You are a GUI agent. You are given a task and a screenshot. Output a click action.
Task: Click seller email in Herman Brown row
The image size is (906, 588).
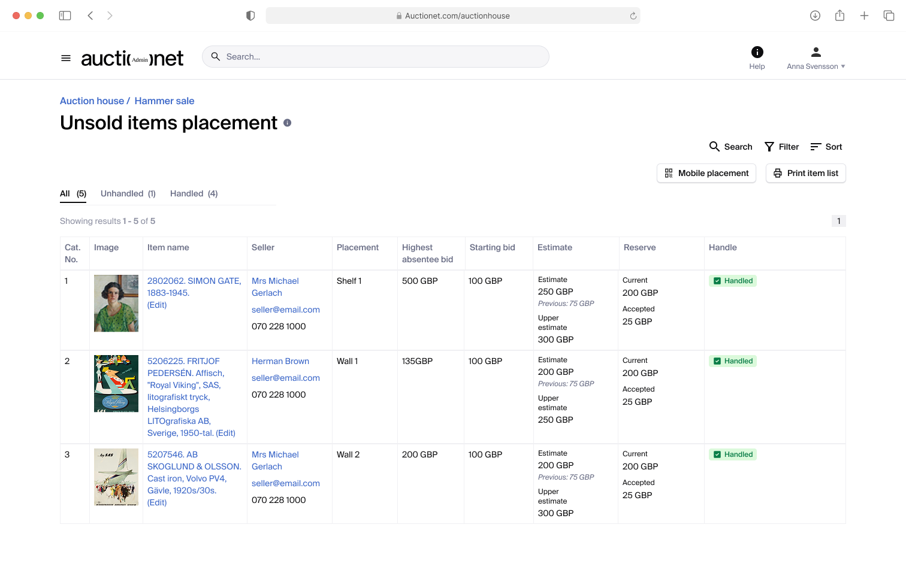pos(286,378)
